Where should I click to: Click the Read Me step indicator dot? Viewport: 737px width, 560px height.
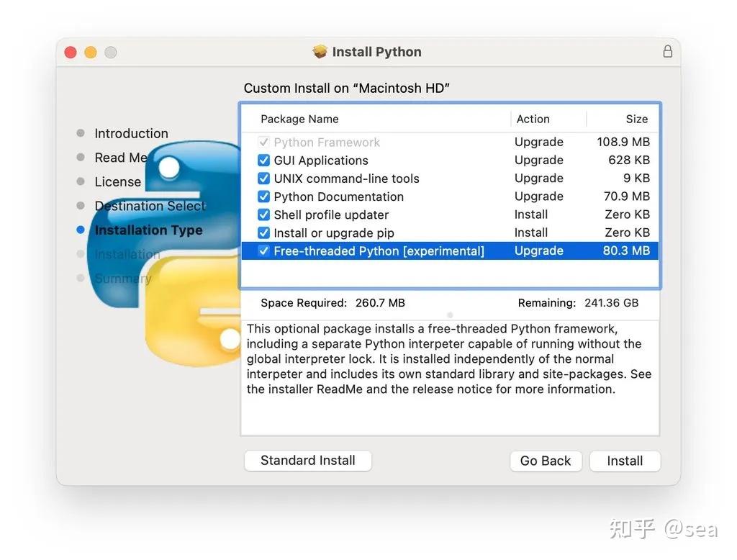point(80,158)
